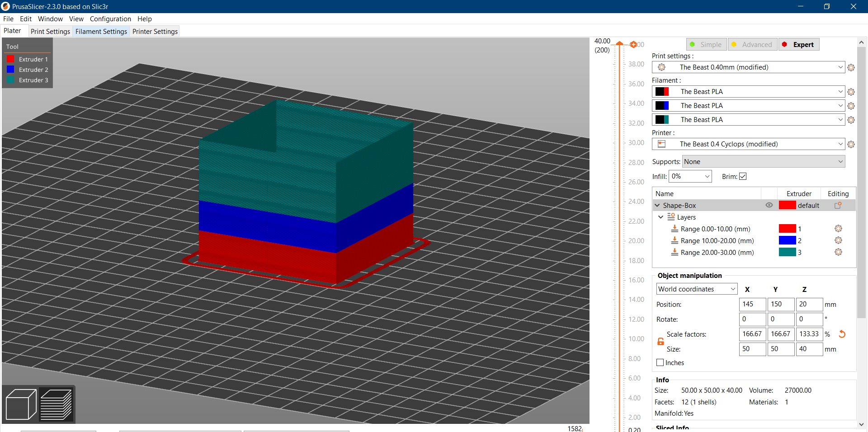Open layer settings gear for Range 20.00-30.00

(838, 252)
